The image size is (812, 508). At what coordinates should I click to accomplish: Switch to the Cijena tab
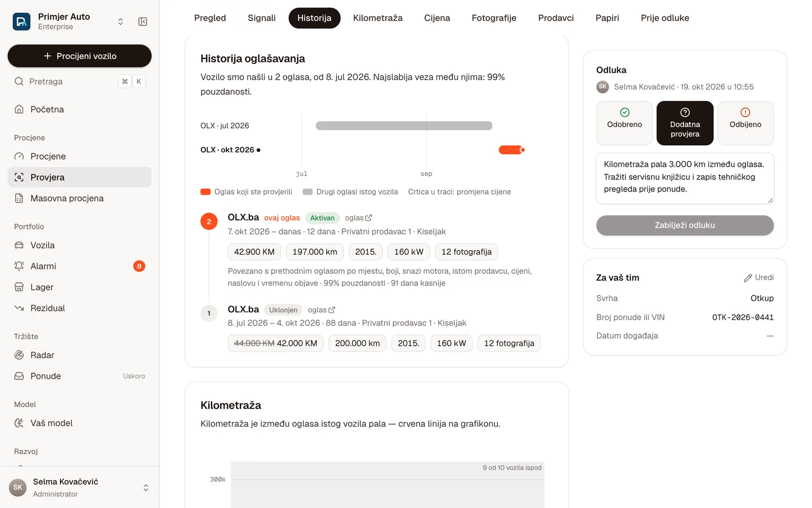tap(437, 18)
